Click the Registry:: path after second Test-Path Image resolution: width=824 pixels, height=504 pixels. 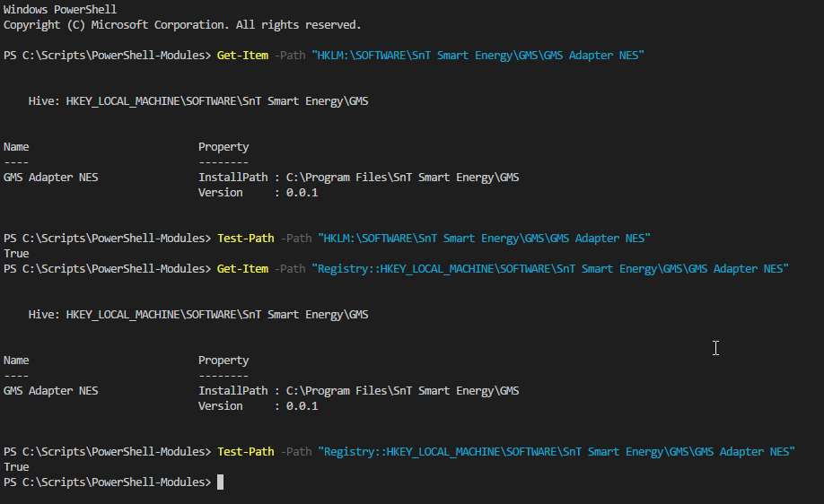(557, 451)
